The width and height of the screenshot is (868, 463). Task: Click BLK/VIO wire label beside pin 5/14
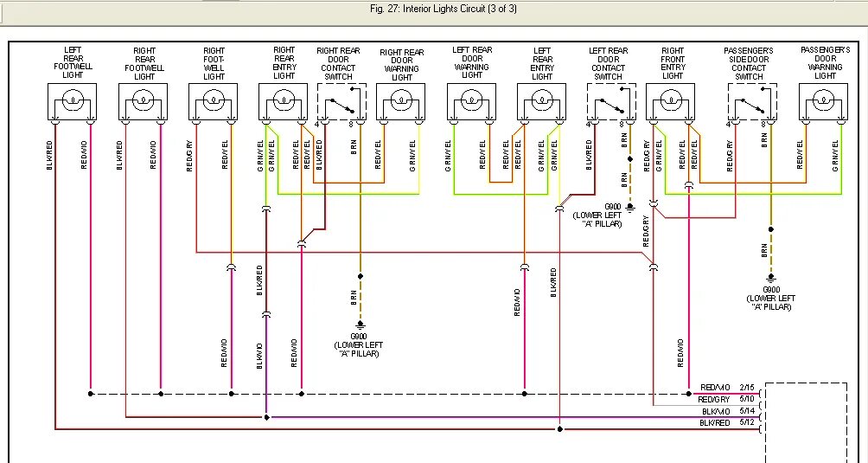point(717,411)
